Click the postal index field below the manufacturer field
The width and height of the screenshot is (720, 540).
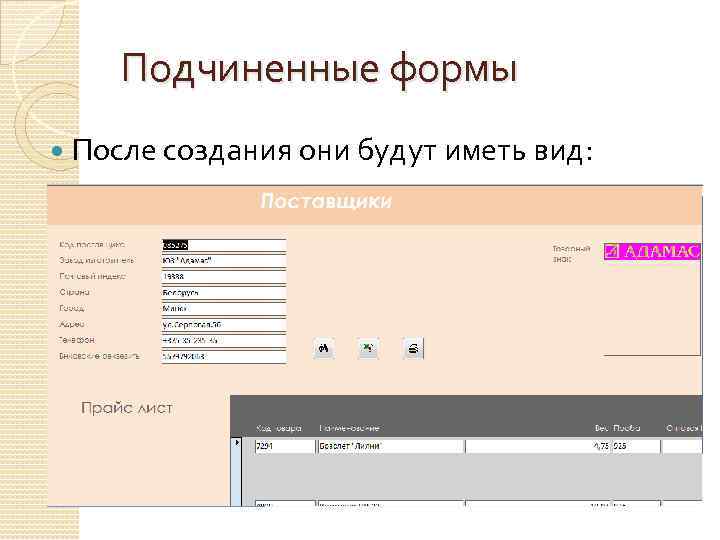[224, 277]
